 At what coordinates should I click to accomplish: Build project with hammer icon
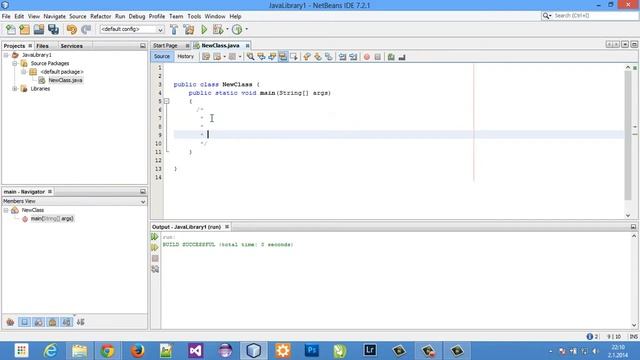[x=174, y=29]
